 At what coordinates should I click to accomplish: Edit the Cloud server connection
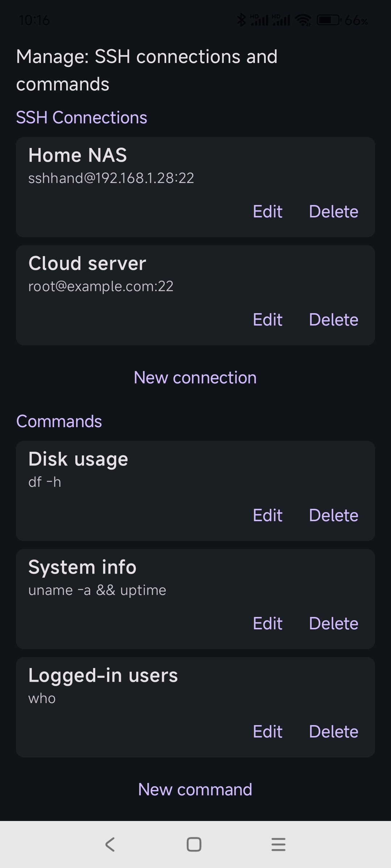pyautogui.click(x=268, y=320)
